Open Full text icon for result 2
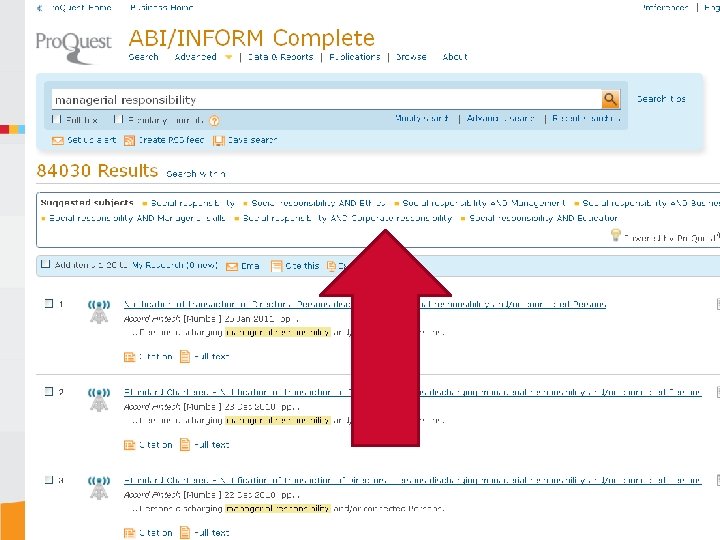720x540 pixels. [185, 445]
